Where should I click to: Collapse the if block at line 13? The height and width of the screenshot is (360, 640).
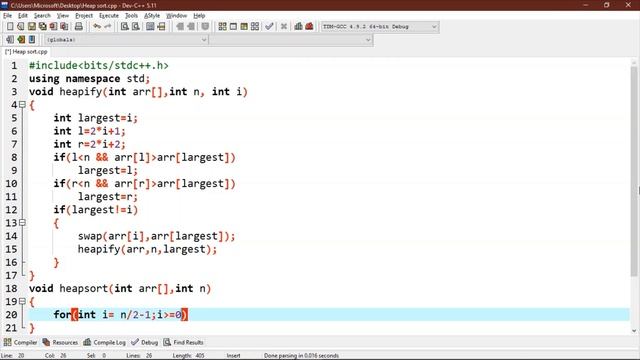point(22,223)
